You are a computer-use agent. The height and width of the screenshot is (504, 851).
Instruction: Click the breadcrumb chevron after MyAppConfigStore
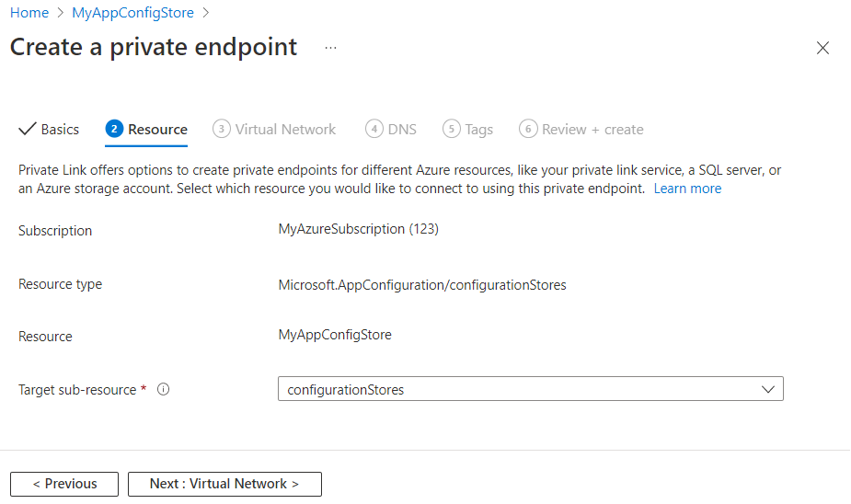pos(206,14)
